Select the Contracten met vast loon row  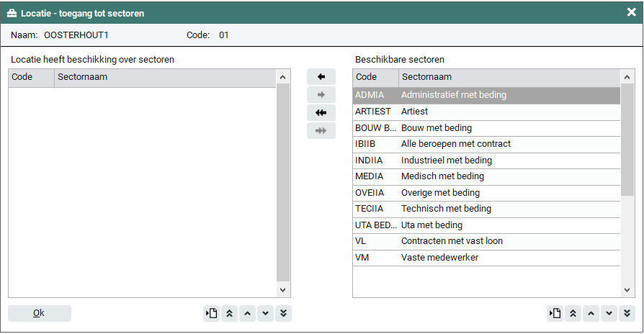pyautogui.click(x=486, y=241)
